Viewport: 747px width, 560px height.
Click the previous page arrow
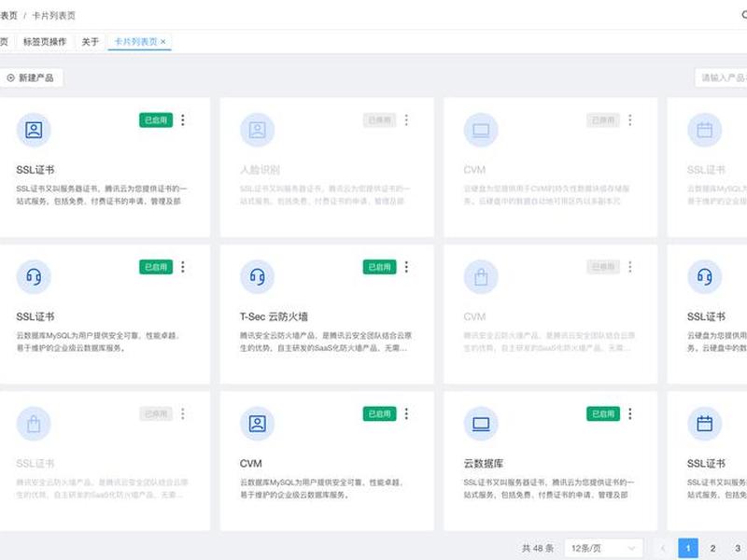coord(663,548)
